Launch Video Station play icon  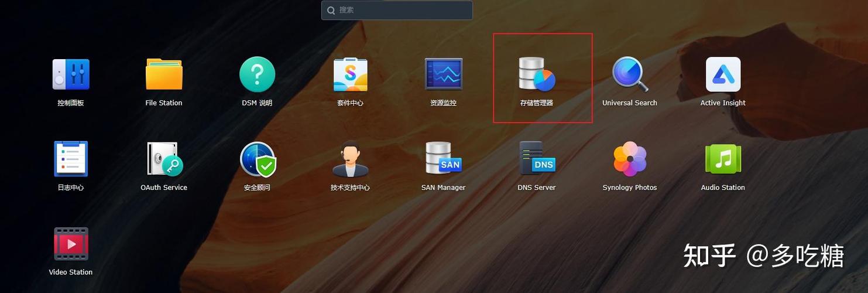point(71,244)
